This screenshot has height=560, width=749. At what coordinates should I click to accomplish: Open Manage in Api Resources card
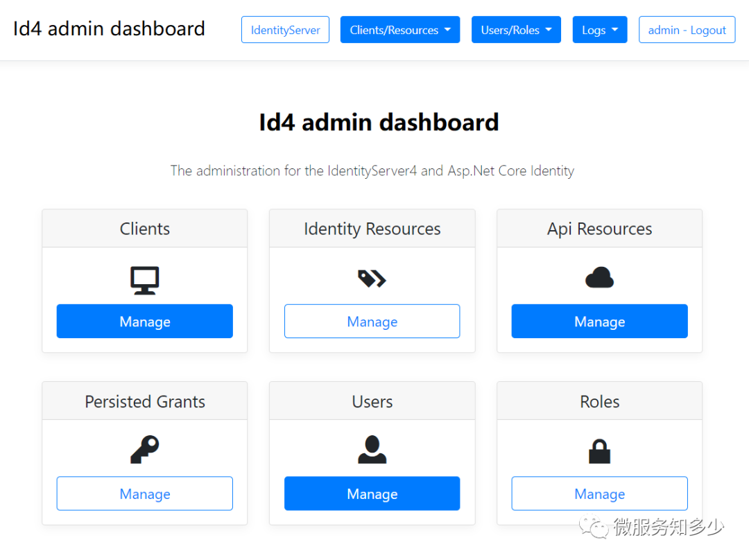coord(599,322)
